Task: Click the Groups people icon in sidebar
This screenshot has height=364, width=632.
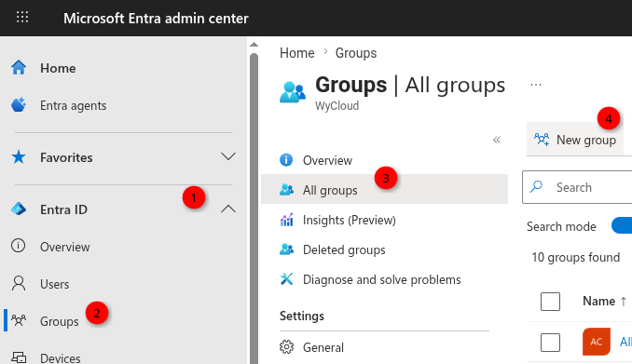Action: click(x=19, y=320)
